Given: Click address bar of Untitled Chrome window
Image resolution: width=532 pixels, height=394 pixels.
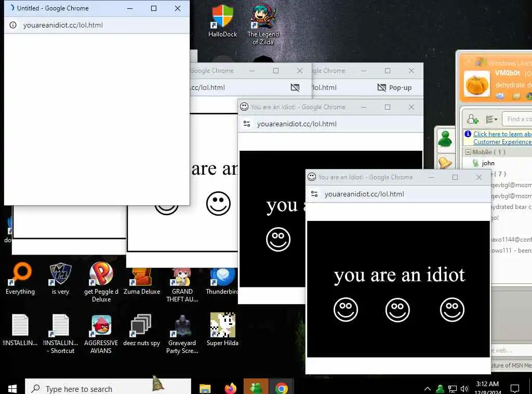Looking at the screenshot, I should [x=97, y=25].
